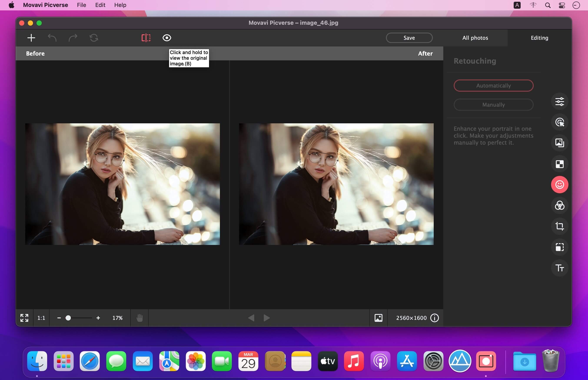This screenshot has height=380, width=588.
Task: Go to the previous photo
Action: point(251,318)
